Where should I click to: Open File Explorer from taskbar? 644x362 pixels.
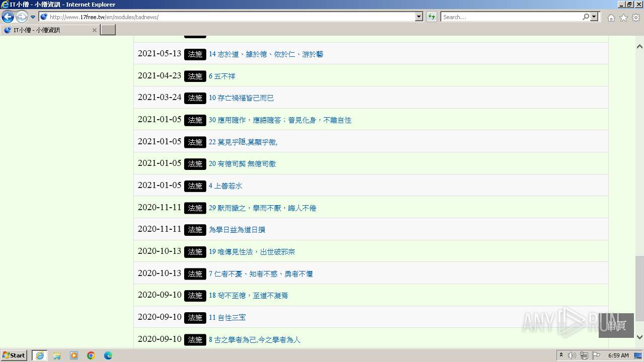coord(57,355)
